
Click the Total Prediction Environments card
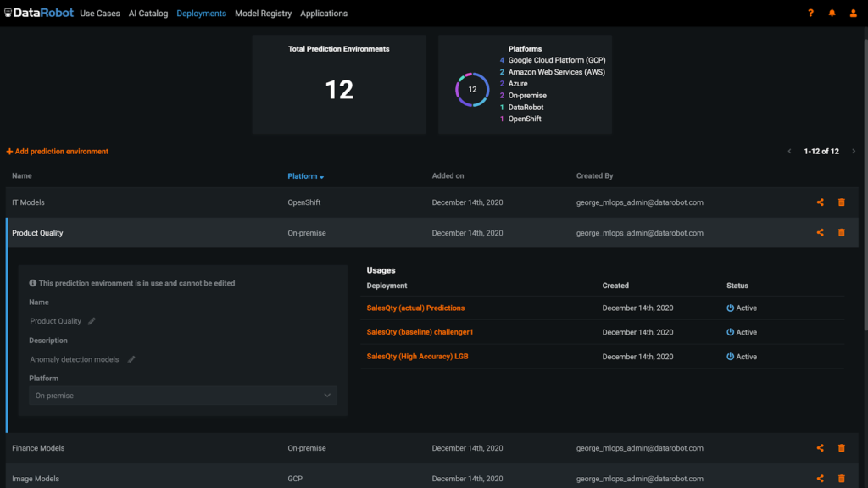[339, 84]
